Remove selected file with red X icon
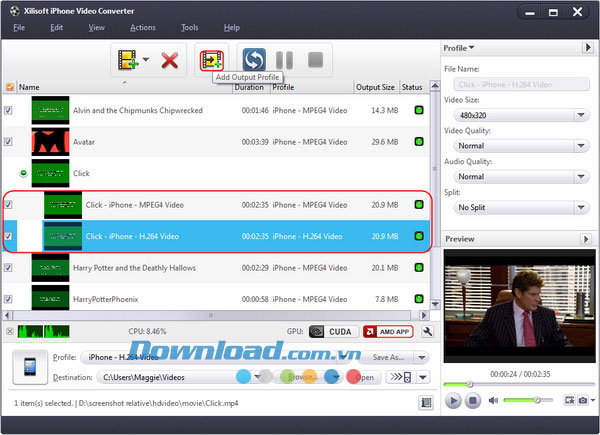The image size is (600, 435). (x=170, y=60)
